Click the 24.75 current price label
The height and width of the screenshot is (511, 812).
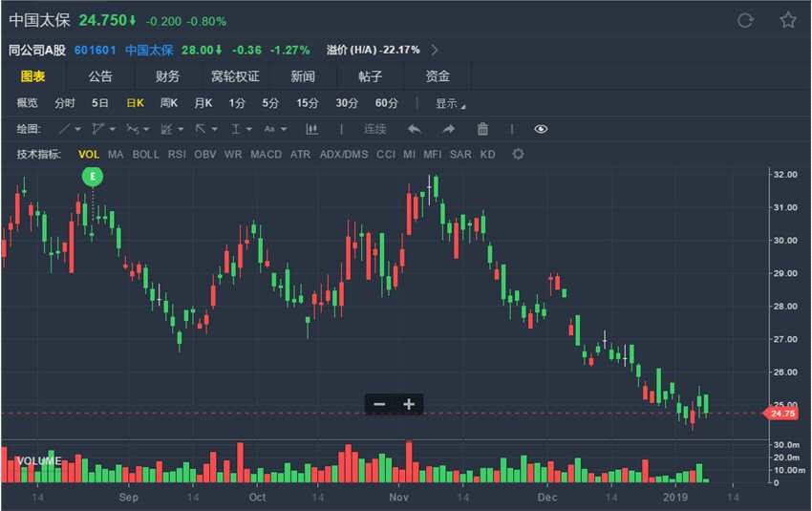(x=782, y=414)
